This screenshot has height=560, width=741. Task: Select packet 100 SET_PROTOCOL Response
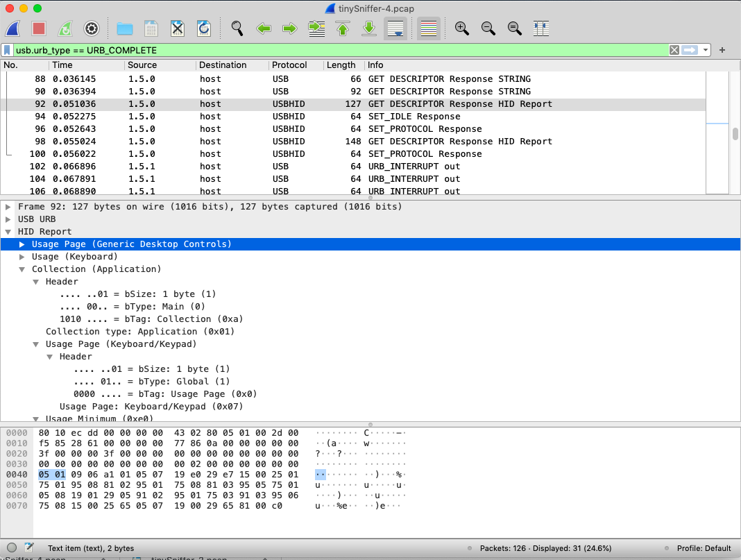pyautogui.click(x=353, y=153)
